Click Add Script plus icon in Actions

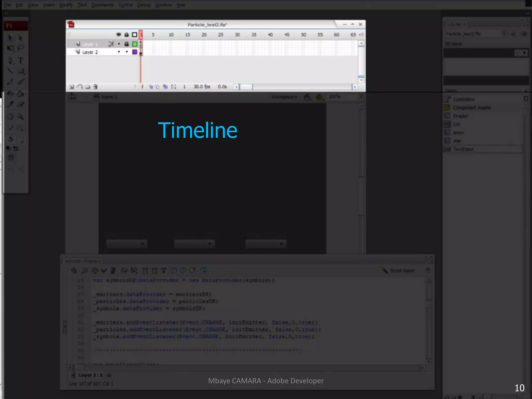74,271
